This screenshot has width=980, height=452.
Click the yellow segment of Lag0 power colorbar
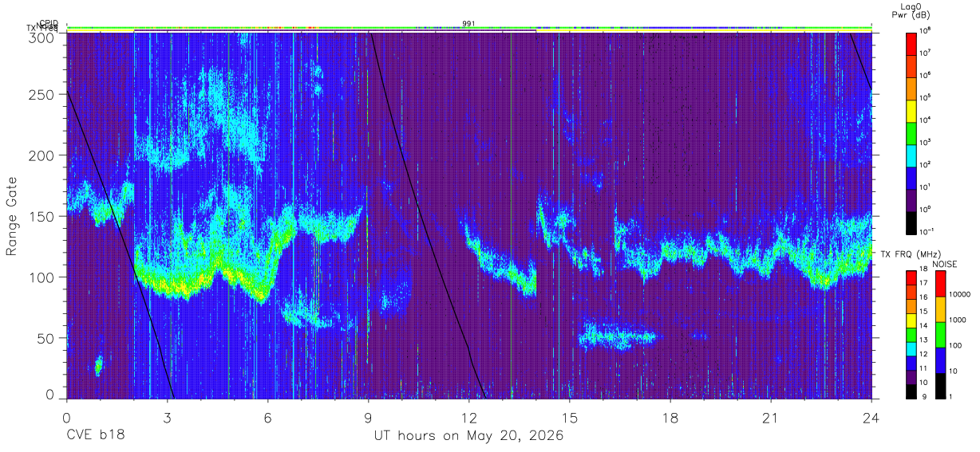point(912,109)
